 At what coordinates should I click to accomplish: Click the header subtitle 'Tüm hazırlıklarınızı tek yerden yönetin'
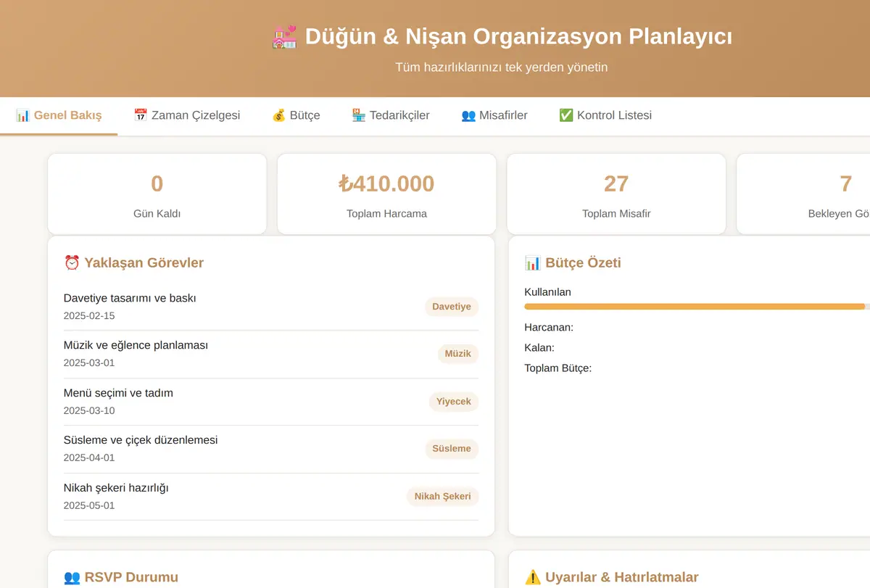tap(502, 67)
